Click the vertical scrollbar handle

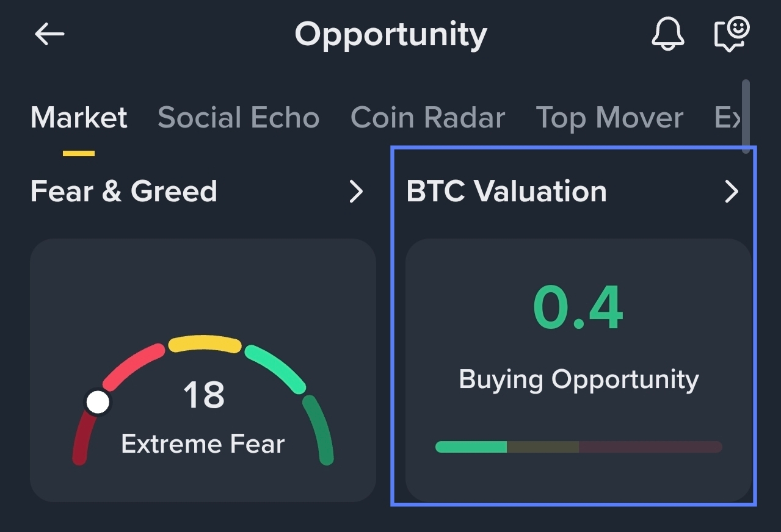(746, 116)
